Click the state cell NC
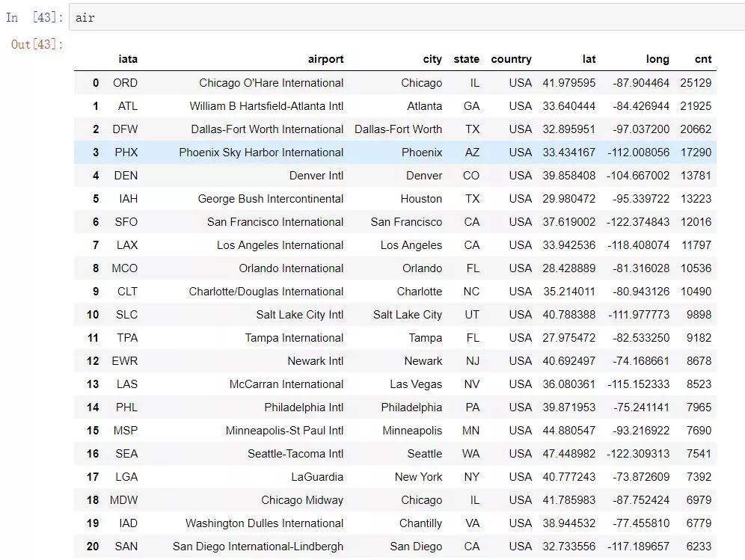The image size is (745, 560). pyautogui.click(x=471, y=292)
